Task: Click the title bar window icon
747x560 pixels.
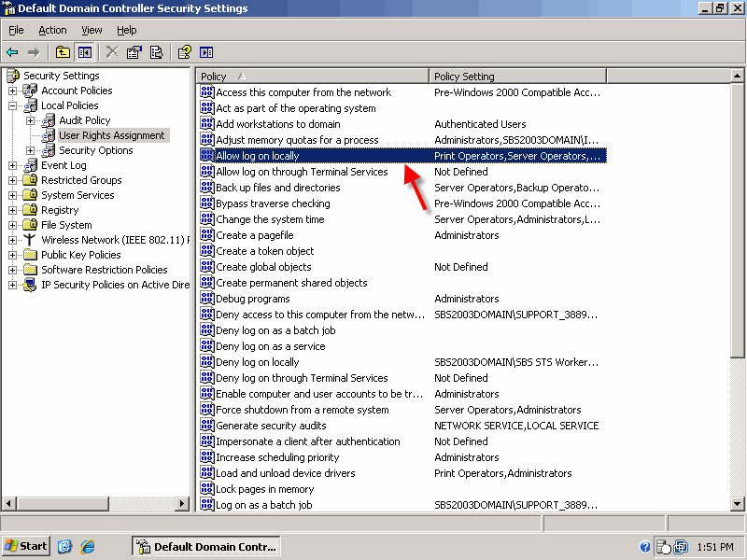Action: pyautogui.click(x=9, y=8)
